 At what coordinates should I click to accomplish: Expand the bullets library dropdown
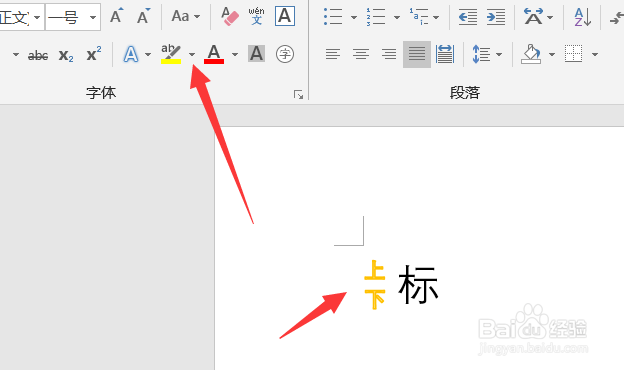click(354, 17)
